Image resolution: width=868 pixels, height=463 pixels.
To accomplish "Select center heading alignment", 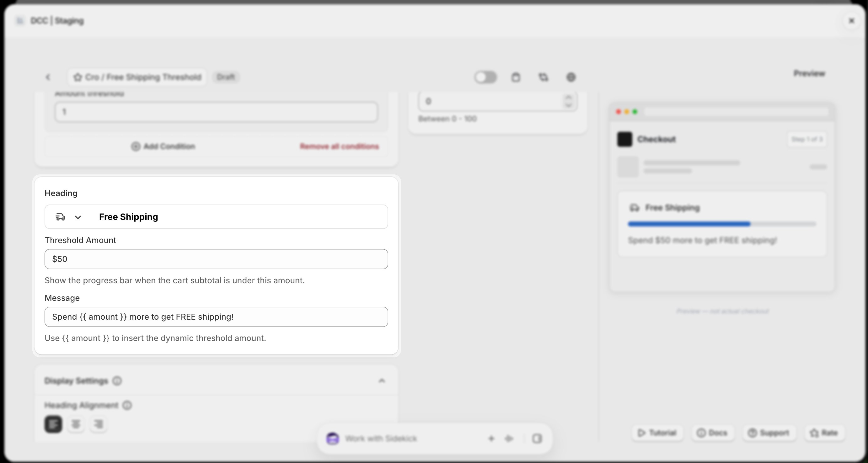I will [76, 424].
